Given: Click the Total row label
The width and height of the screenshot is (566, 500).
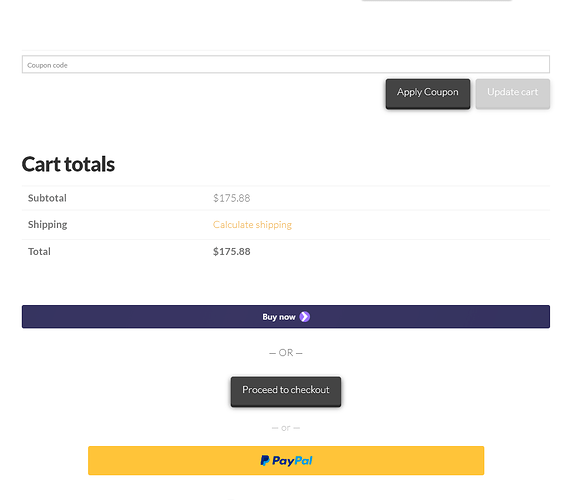Looking at the screenshot, I should [39, 251].
